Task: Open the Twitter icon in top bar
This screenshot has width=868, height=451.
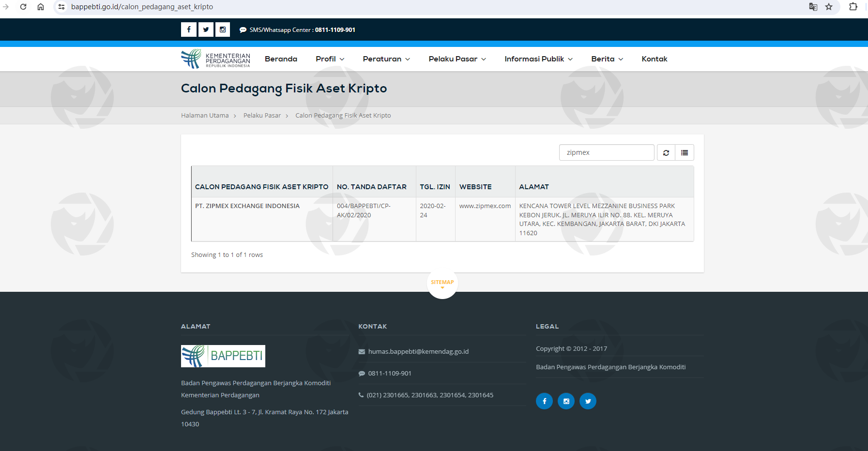Action: coord(206,30)
